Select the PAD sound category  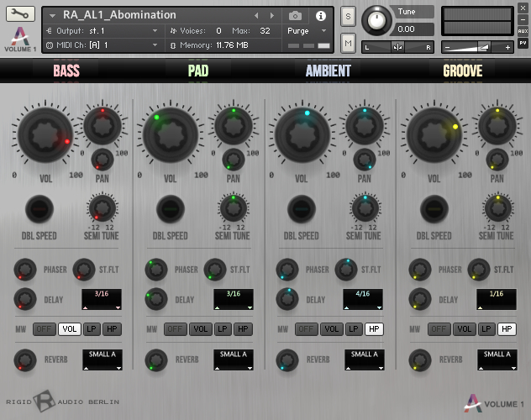tap(198, 71)
